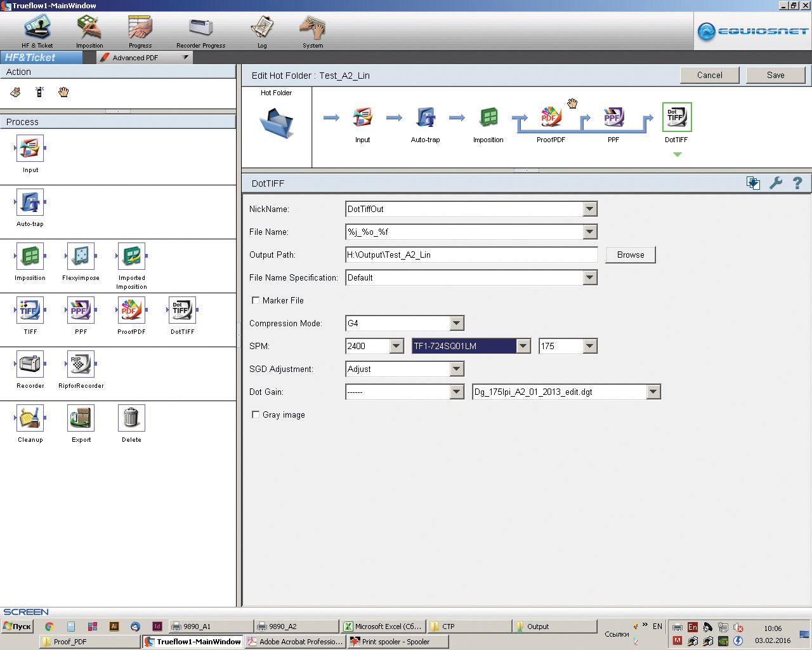Click the wrench settings icon in DotTIFF header

pyautogui.click(x=776, y=183)
